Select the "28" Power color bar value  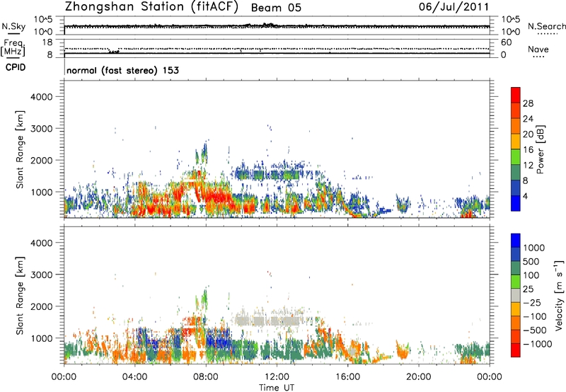[528, 103]
